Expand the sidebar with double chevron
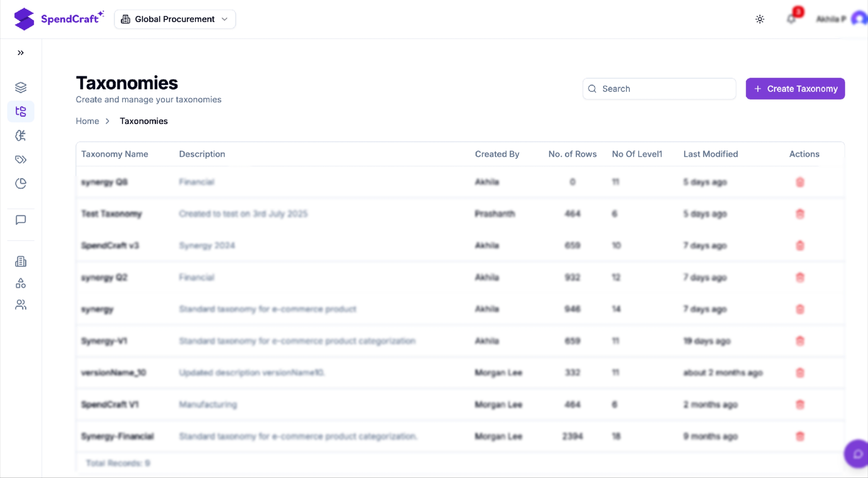The height and width of the screenshot is (478, 868). click(x=20, y=53)
